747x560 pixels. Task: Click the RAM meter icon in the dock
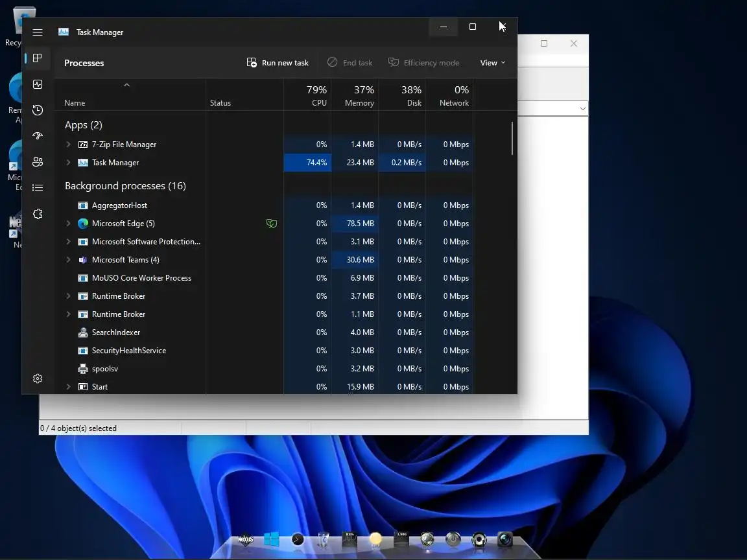pos(401,539)
